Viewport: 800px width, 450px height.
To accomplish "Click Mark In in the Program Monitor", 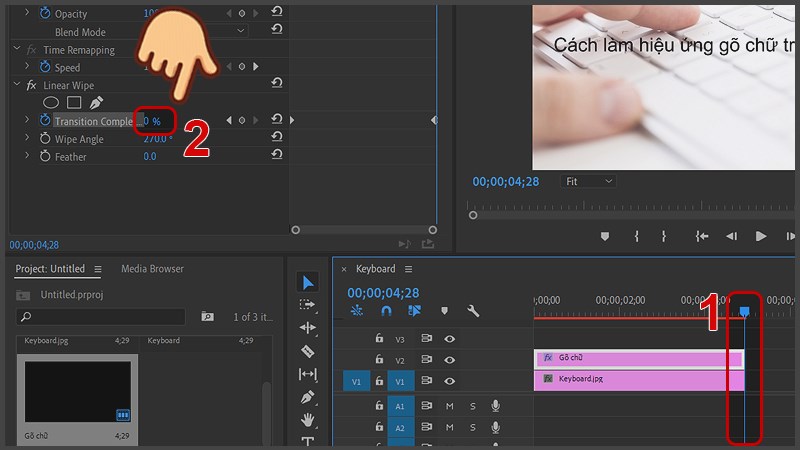I will (x=636, y=236).
